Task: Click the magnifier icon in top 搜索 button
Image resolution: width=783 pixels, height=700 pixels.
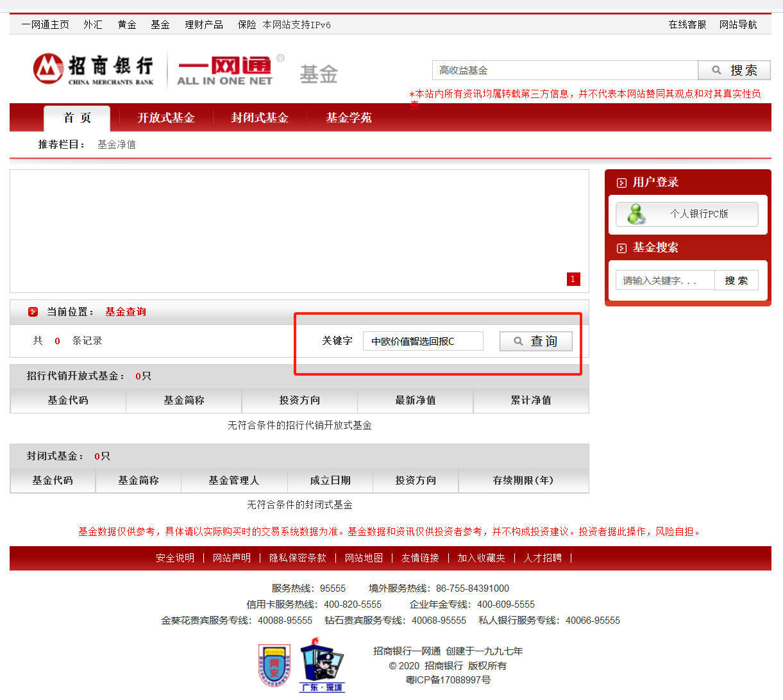Action: coord(717,71)
